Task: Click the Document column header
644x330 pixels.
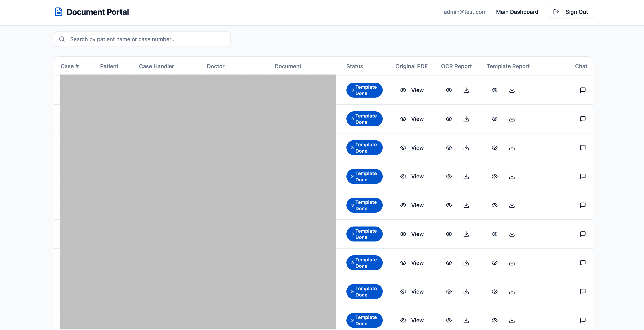Action: coord(288,66)
